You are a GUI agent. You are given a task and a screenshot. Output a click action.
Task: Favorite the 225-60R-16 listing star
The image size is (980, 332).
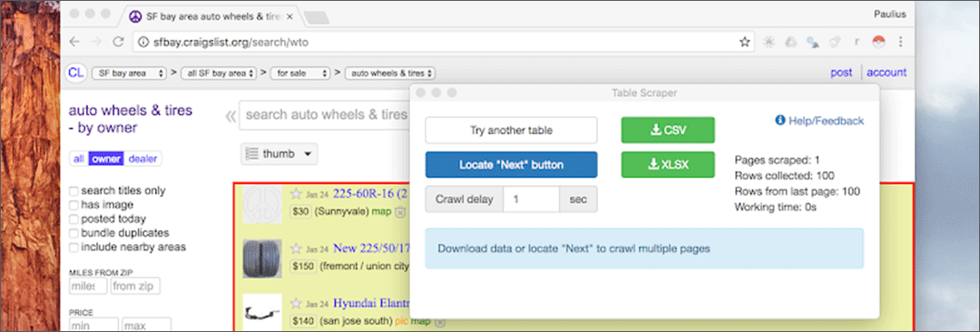pyautogui.click(x=296, y=193)
